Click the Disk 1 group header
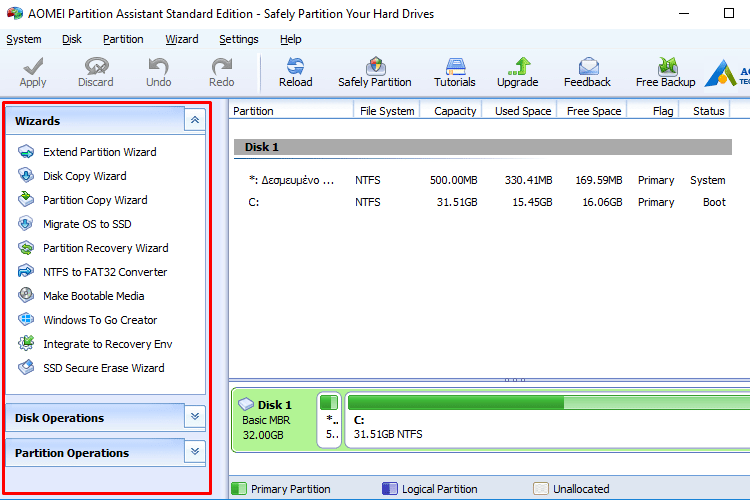 483,147
